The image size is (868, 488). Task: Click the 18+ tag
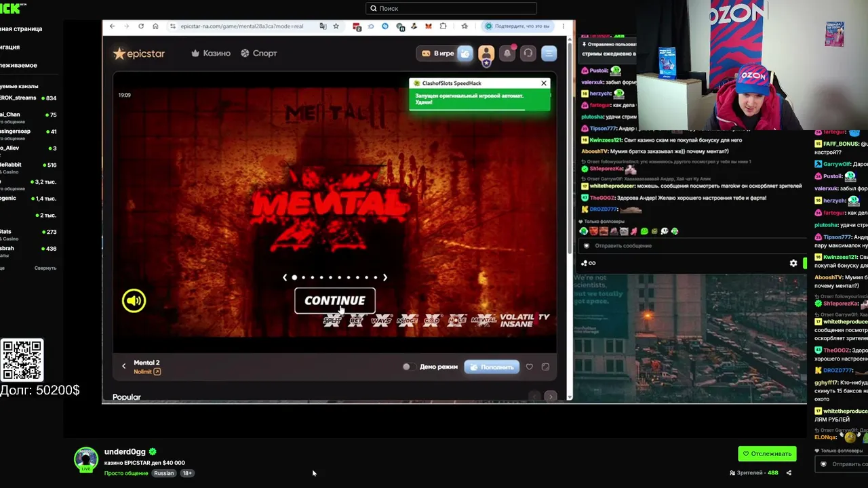(x=187, y=473)
